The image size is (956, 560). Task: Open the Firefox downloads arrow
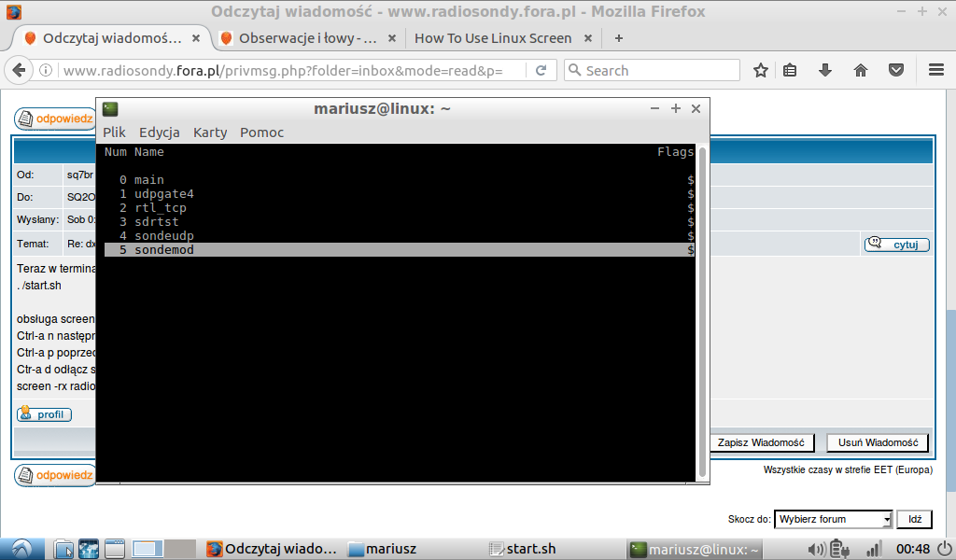pos(825,71)
